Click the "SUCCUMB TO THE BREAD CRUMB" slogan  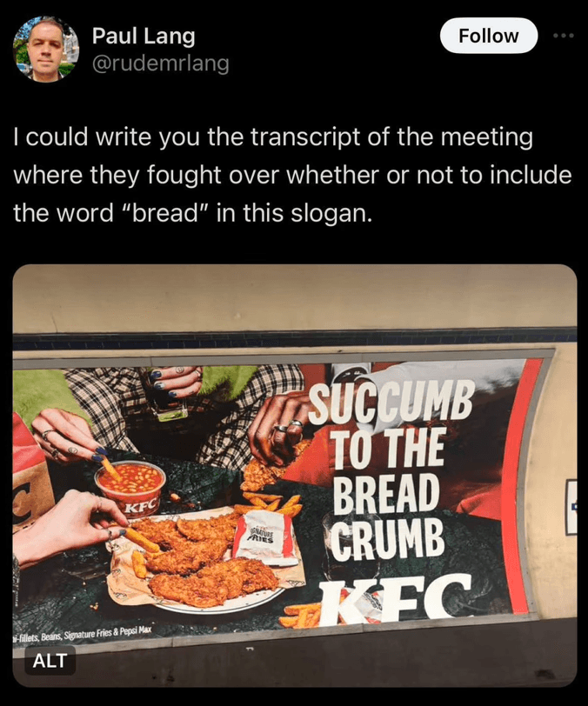point(390,470)
